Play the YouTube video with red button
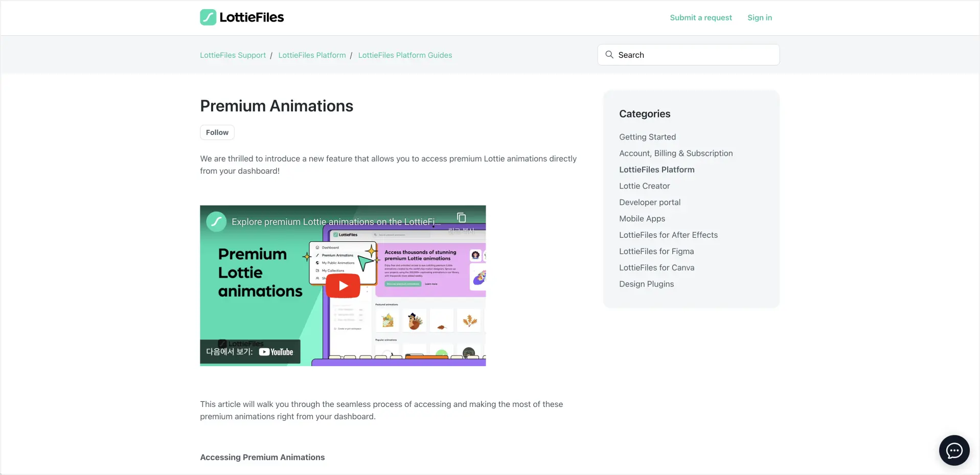 click(x=343, y=286)
